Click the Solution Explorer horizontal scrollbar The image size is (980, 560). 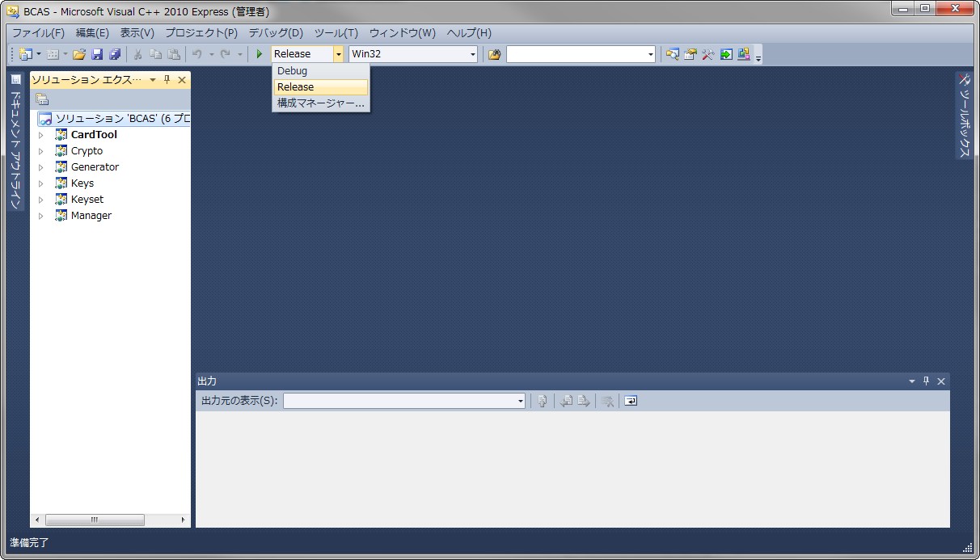[x=95, y=520]
